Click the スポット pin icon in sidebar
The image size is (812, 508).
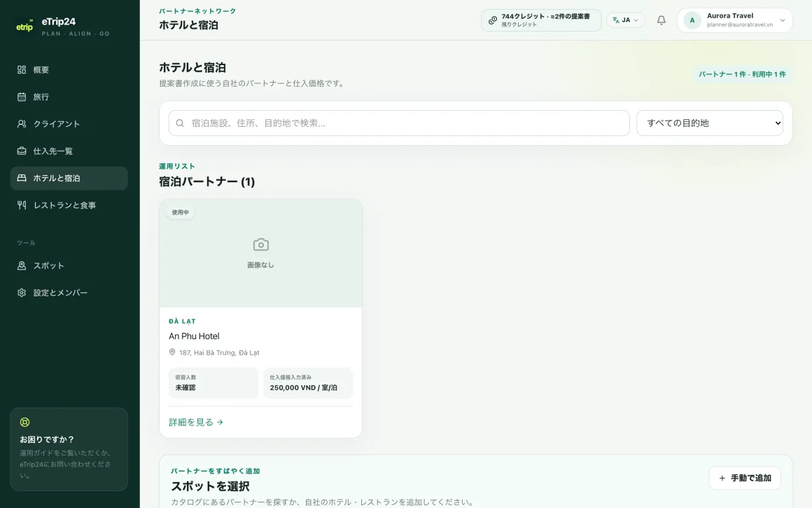[22, 266]
